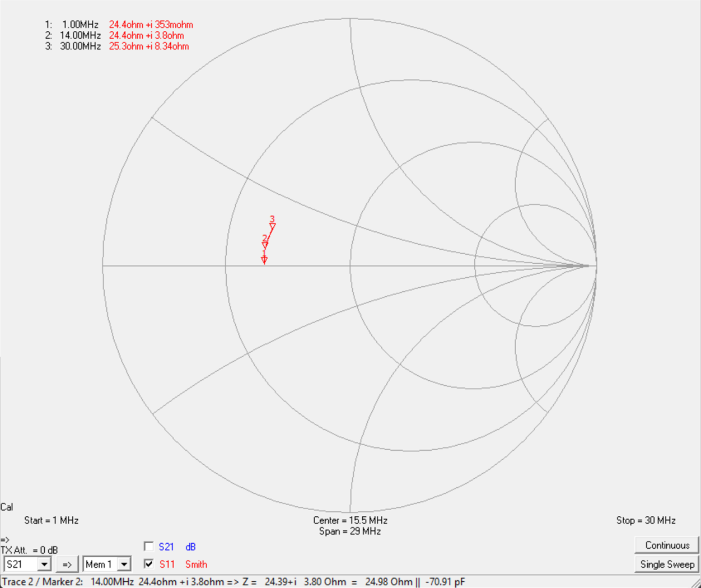Enable the S21 dB trace checkbox
The height and width of the screenshot is (588, 701).
149,547
